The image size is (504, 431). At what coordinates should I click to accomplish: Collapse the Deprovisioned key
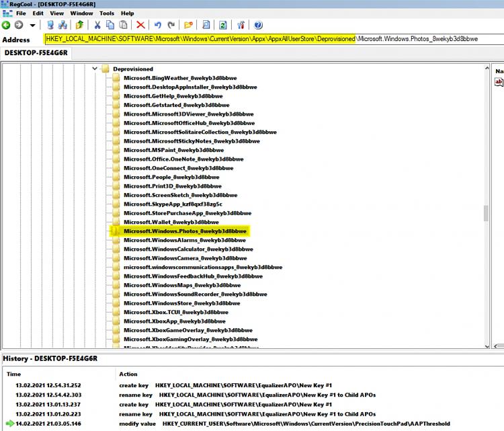click(95, 69)
